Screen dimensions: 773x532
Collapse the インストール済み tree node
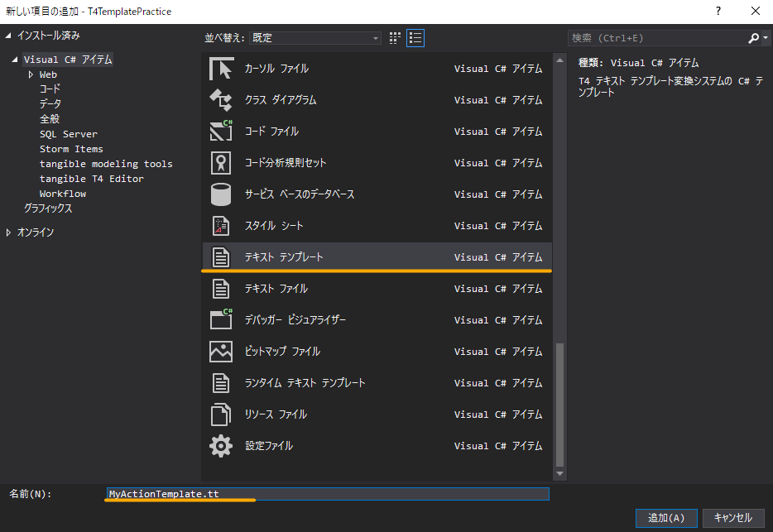tap(8, 36)
